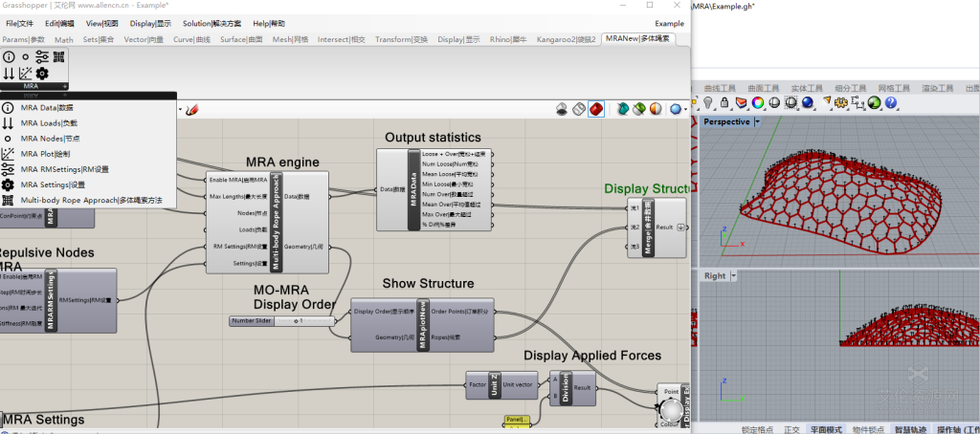
Task: Click the solid blue render sphere icon in Rhino
Action: [x=807, y=102]
